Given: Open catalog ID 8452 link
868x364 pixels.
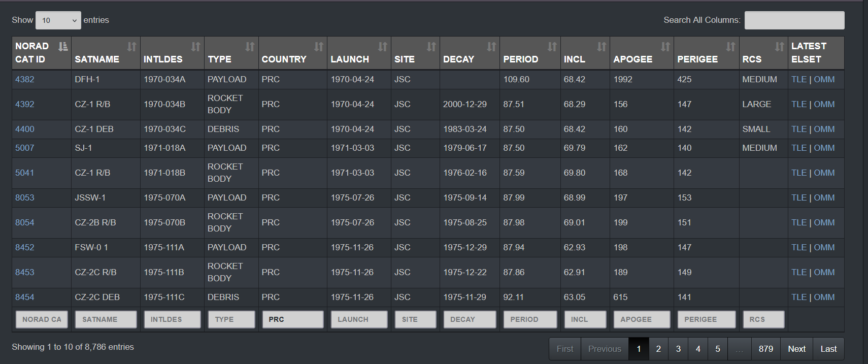Looking at the screenshot, I should tap(25, 247).
